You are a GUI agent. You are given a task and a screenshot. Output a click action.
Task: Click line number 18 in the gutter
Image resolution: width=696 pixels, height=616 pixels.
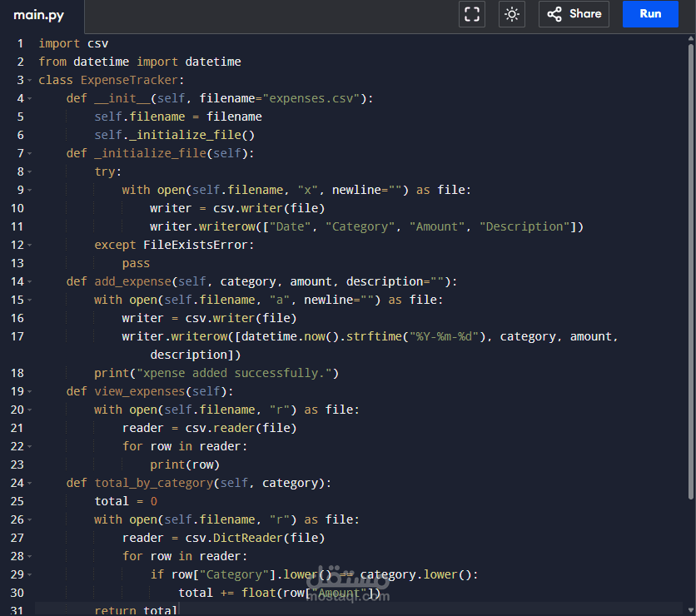(17, 373)
